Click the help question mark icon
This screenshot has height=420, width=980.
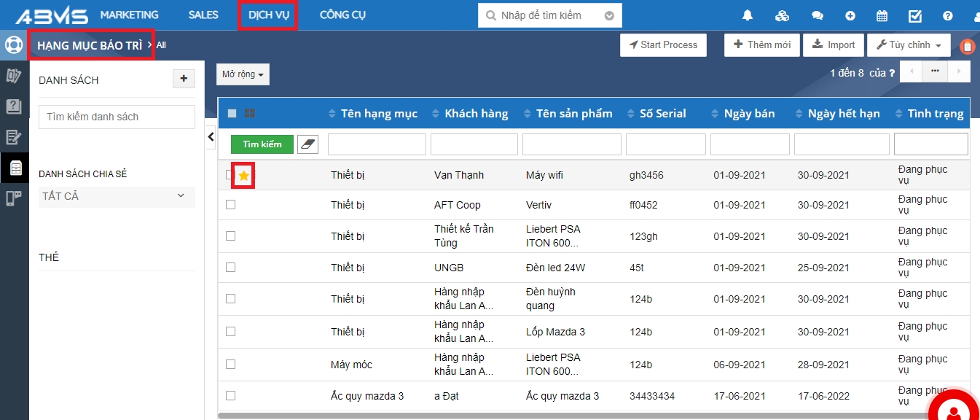(947, 15)
